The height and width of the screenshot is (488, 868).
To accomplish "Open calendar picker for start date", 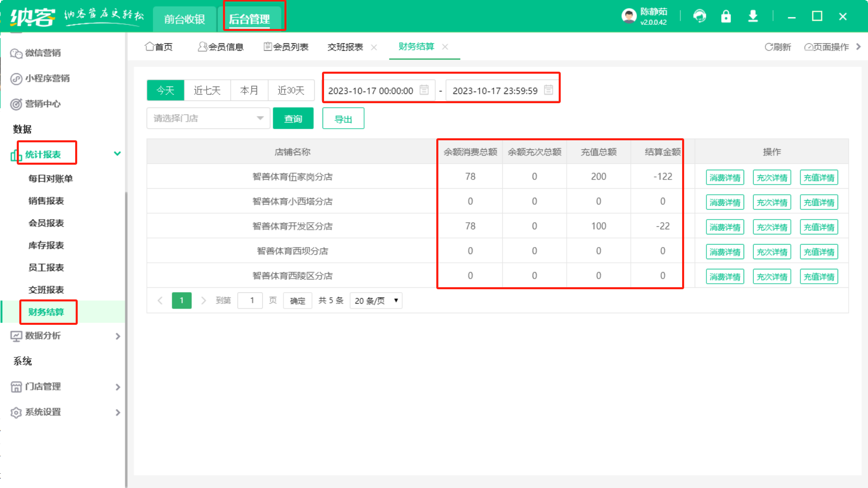I will pos(424,90).
